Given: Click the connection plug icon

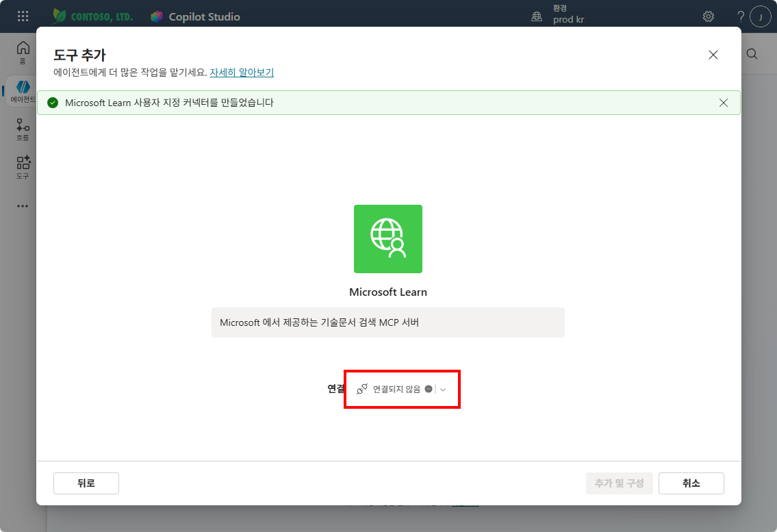Looking at the screenshot, I should (x=361, y=389).
